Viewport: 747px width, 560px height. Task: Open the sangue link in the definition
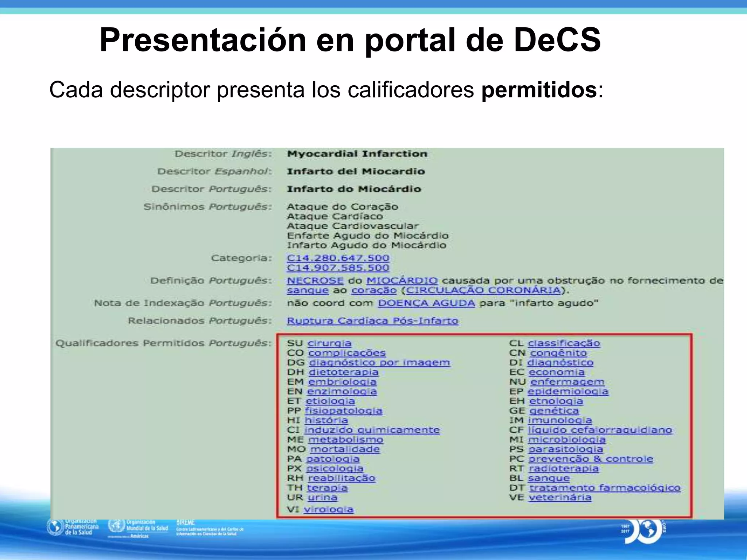pos(307,291)
